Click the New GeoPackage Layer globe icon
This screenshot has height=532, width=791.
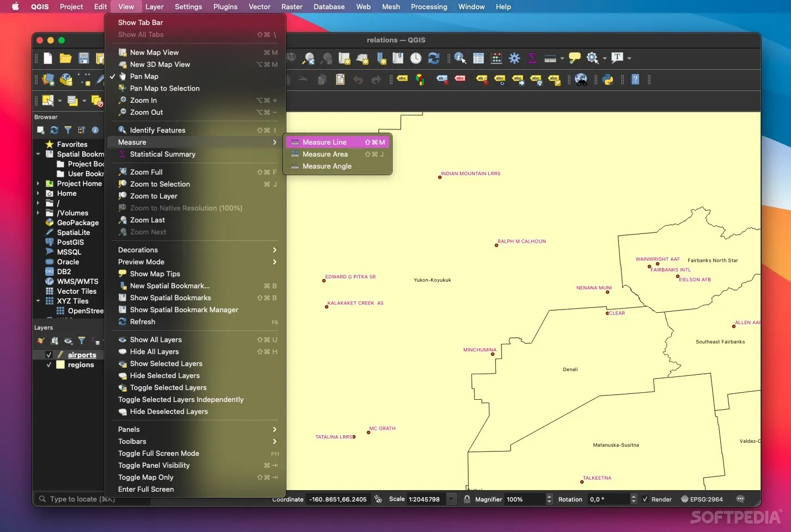pos(66,79)
